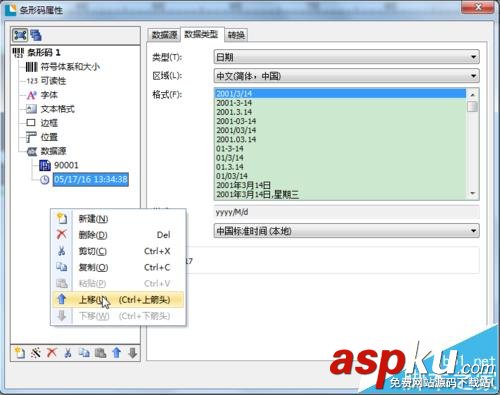Choose 新建(N) in the context menu
The image size is (500, 395).
point(118,219)
